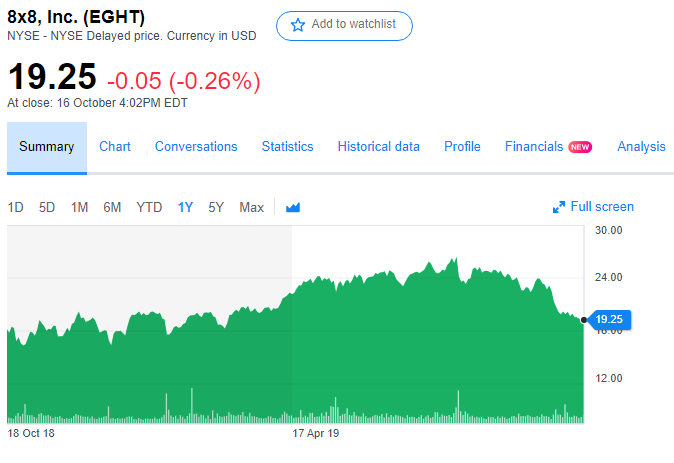Click the 30.00 y-axis label

coord(609,230)
